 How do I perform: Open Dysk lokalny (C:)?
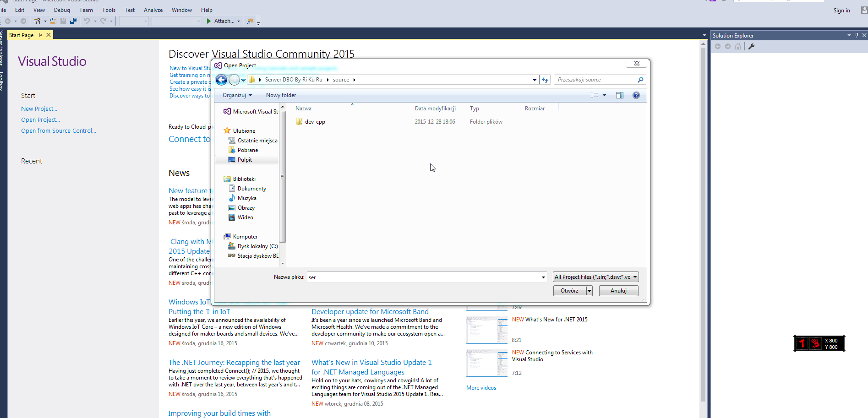(253, 246)
